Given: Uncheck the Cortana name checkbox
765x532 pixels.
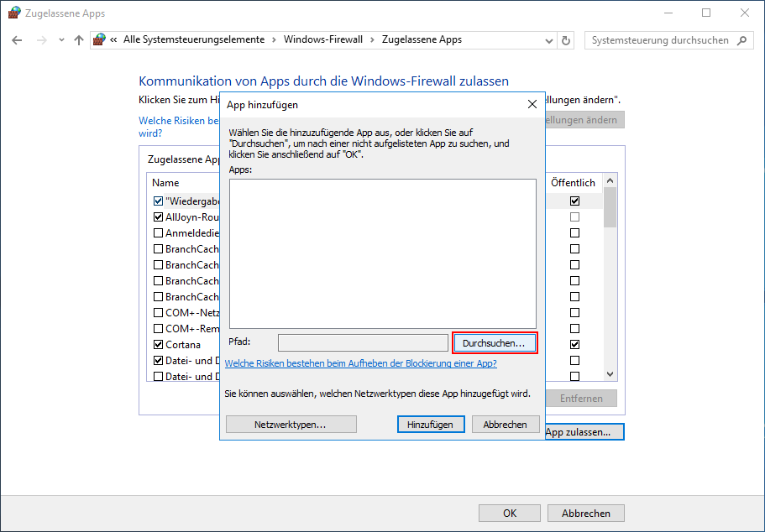Looking at the screenshot, I should (x=158, y=345).
